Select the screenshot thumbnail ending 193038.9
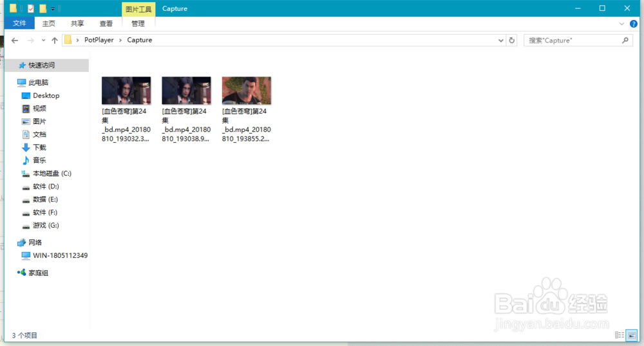Viewport: 644px width, 346px height. point(186,91)
